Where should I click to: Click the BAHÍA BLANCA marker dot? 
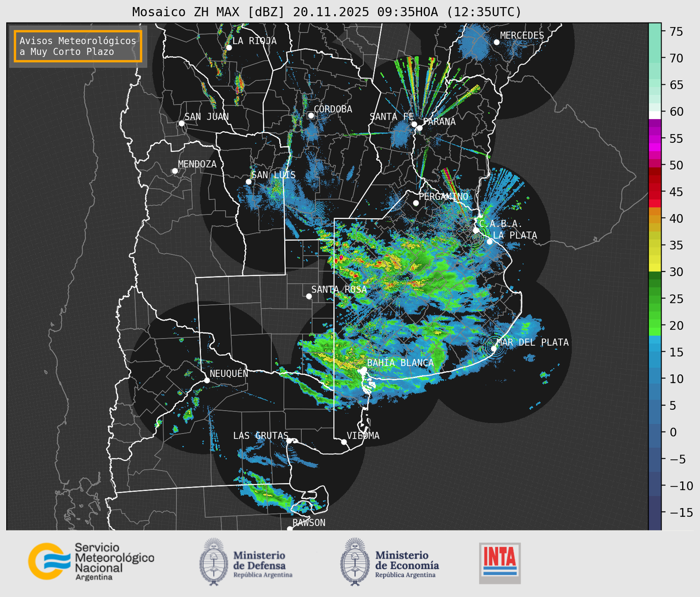364,369
